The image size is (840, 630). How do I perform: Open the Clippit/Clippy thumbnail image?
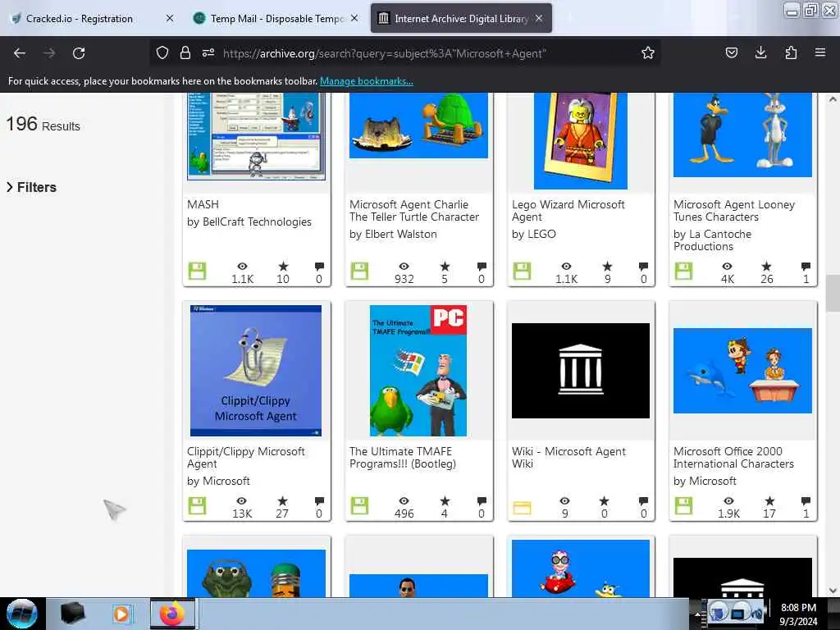click(256, 371)
